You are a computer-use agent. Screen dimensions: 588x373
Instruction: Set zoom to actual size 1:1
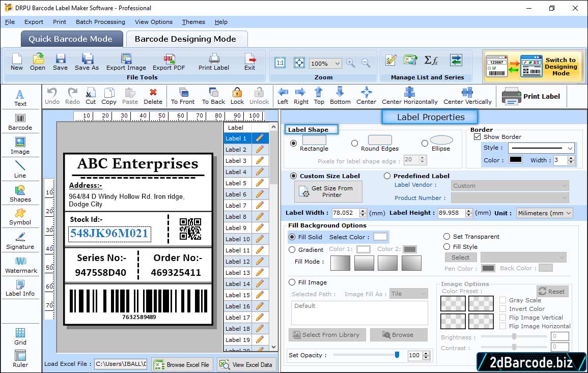[x=280, y=63]
